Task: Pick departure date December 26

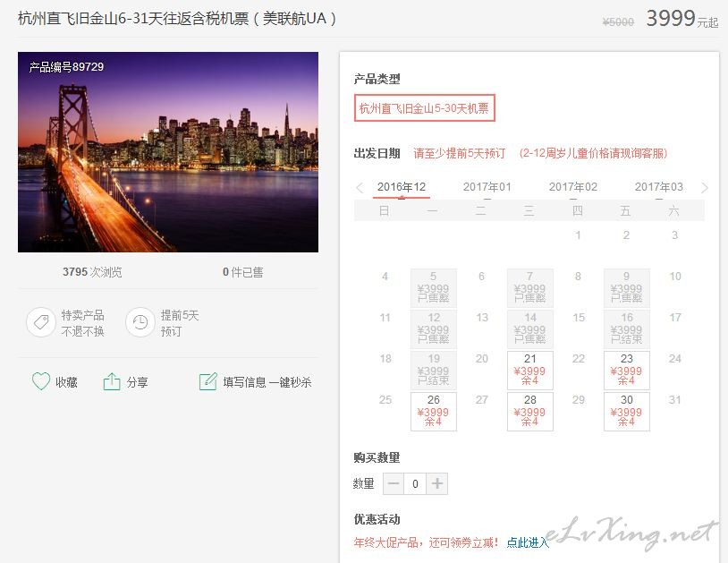Action: (x=433, y=412)
